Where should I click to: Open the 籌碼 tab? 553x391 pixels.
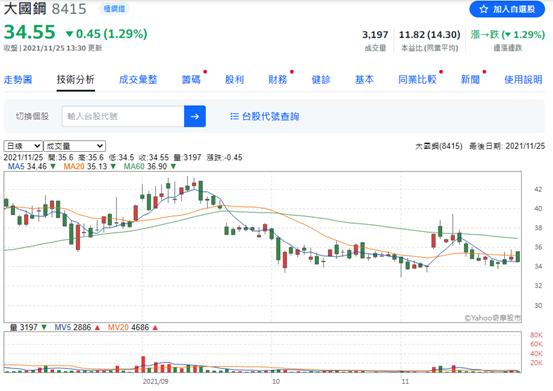pos(191,79)
